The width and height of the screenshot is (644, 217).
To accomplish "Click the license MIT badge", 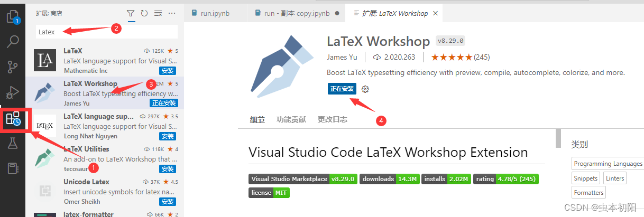I will [269, 193].
